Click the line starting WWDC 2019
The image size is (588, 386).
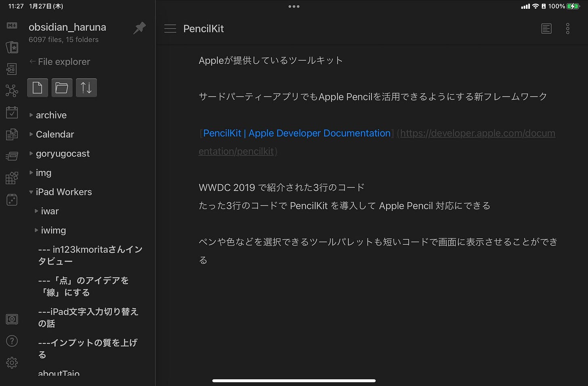click(282, 188)
